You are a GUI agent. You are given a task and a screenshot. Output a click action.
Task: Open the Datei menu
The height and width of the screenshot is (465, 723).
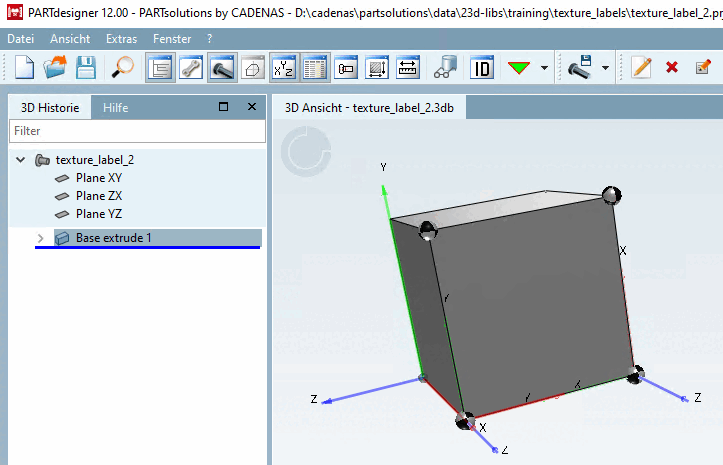coord(21,39)
